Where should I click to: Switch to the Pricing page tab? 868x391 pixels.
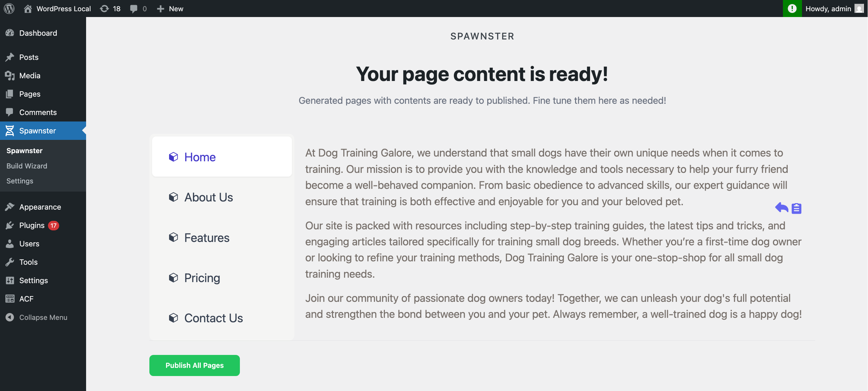222,278
